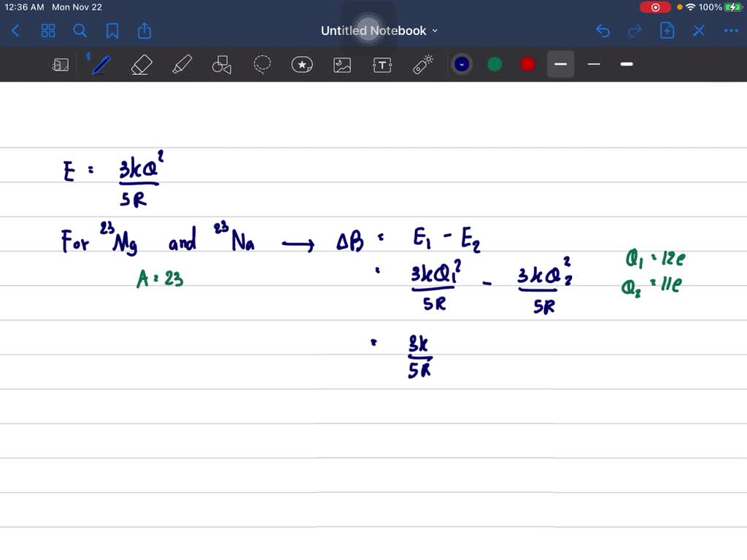Select the Text box tool
Image resolution: width=747 pixels, height=560 pixels.
point(382,64)
